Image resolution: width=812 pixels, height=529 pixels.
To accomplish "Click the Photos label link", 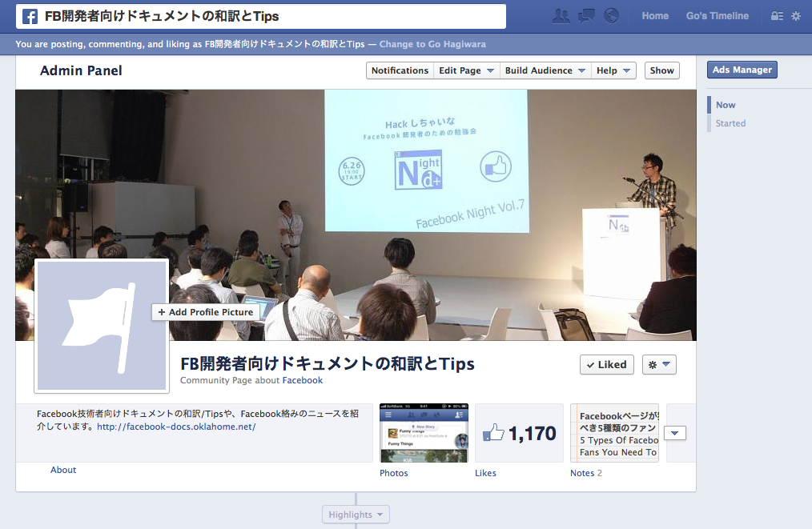I will point(393,473).
